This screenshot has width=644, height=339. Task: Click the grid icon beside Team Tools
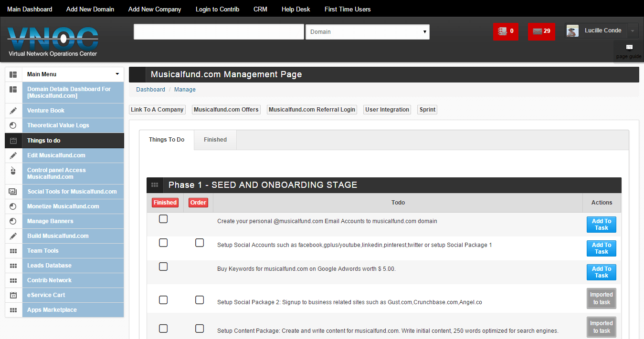[x=13, y=251]
